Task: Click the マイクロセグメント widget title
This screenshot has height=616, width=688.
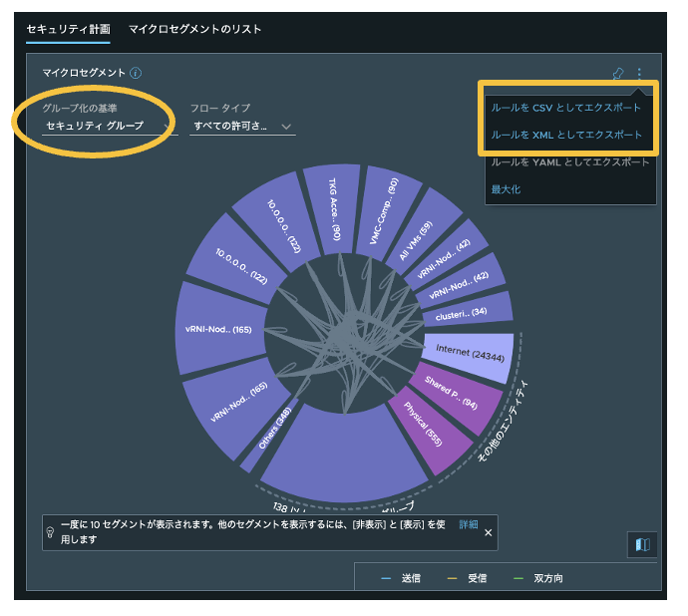Action: pos(84,73)
